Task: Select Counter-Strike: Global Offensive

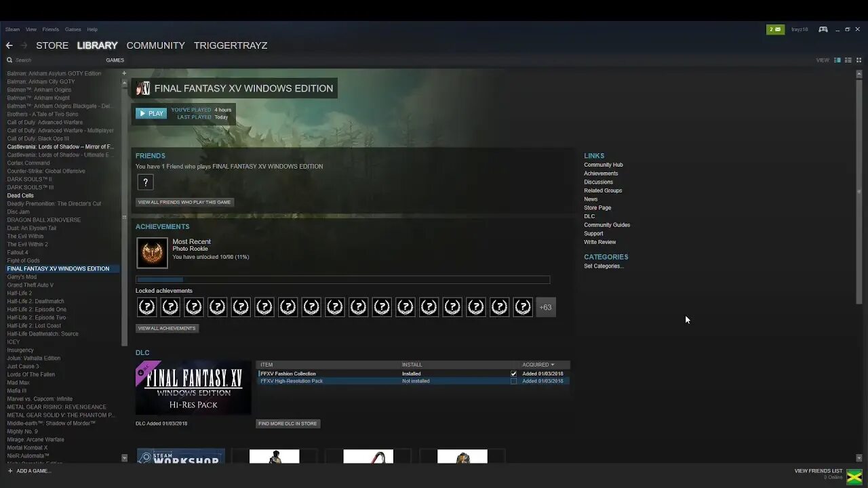Action: [x=46, y=171]
